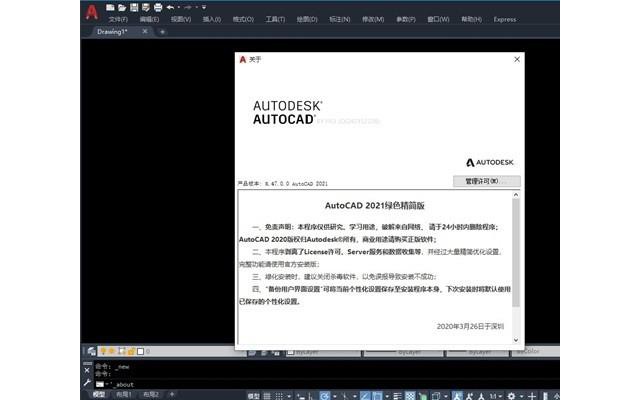
Task: Toggle the layer on/off lightbulb icon
Action: (103, 351)
